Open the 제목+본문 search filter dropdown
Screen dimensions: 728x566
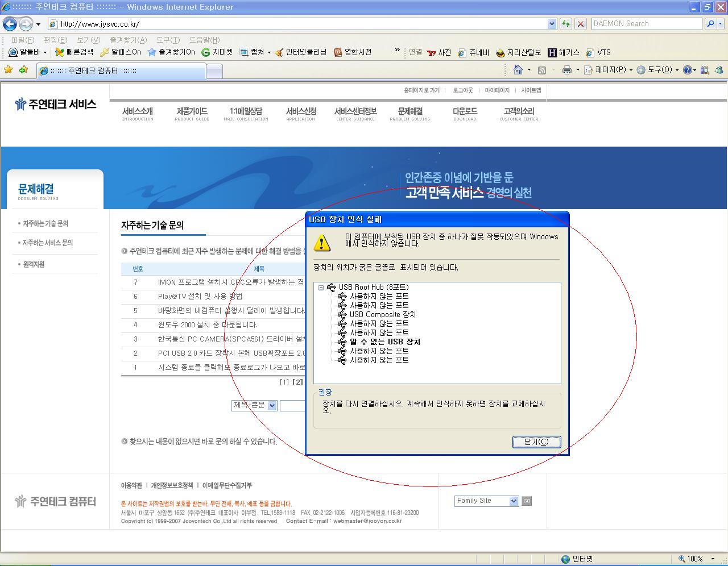254,405
